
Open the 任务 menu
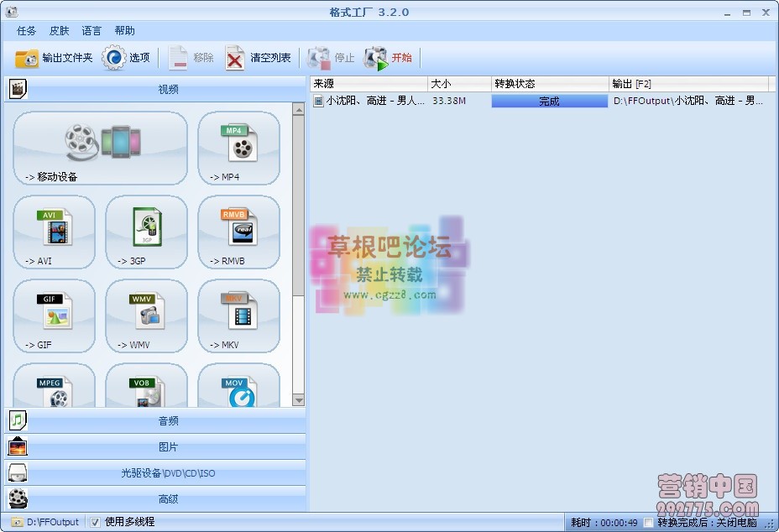click(25, 30)
